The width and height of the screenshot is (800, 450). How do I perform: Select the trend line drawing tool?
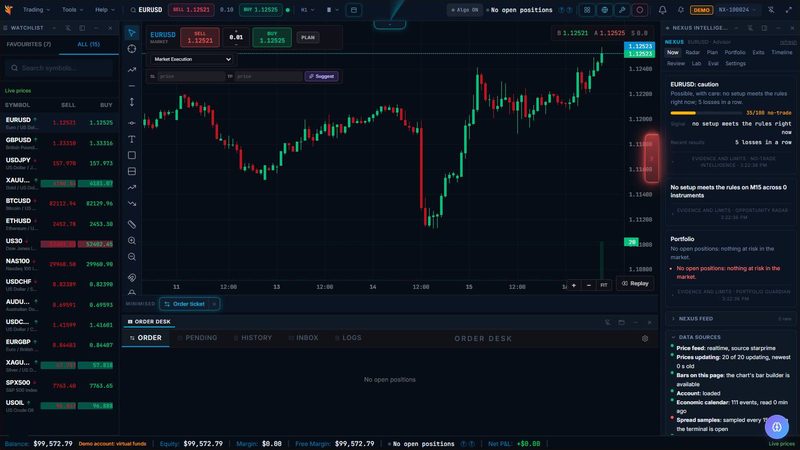click(x=132, y=69)
